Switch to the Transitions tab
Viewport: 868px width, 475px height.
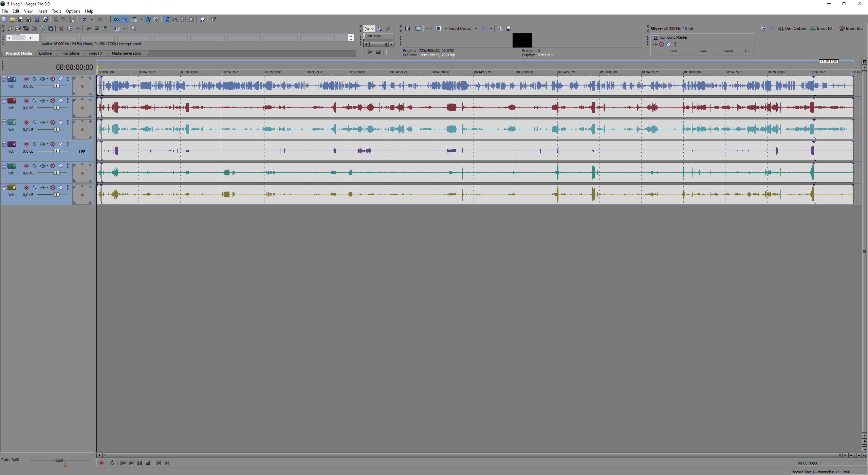[x=71, y=53]
